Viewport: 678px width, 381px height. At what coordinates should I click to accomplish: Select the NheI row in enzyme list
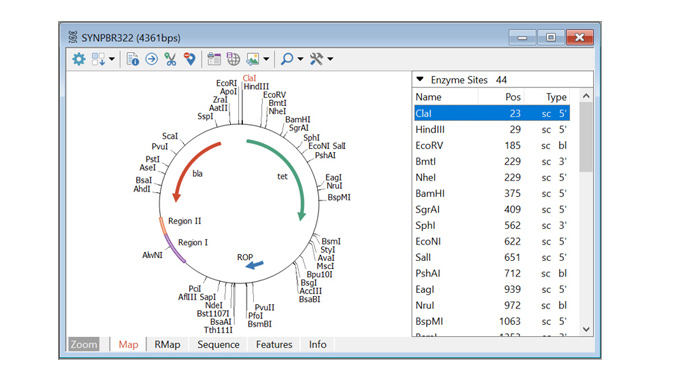click(492, 177)
